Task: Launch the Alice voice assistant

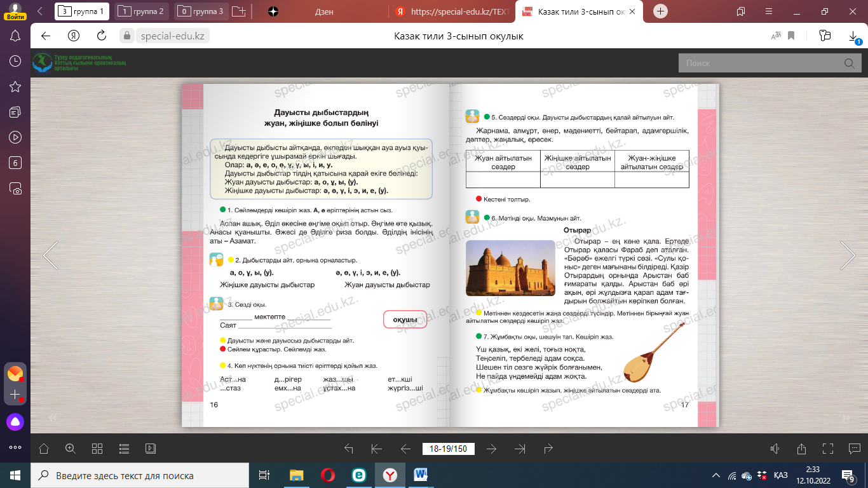Action: [x=15, y=421]
